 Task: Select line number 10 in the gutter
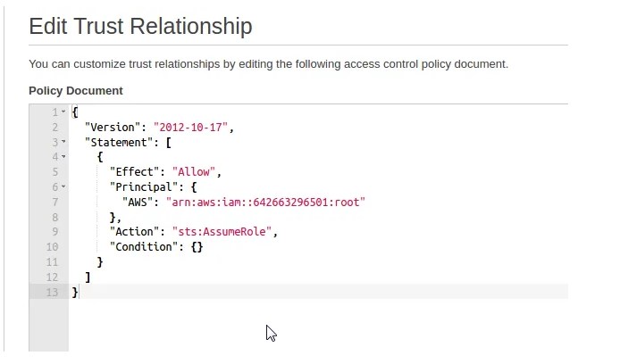tap(52, 247)
